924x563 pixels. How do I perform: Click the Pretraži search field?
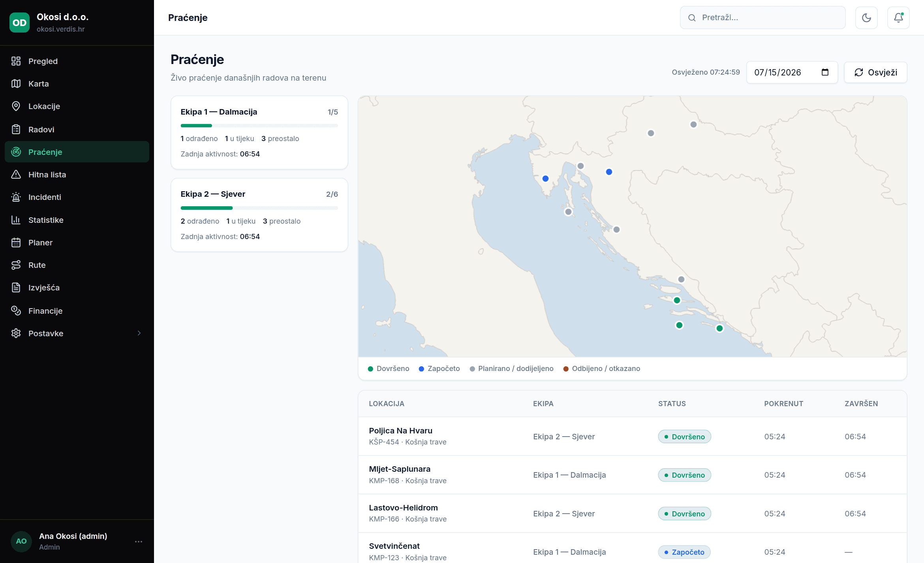pos(762,17)
